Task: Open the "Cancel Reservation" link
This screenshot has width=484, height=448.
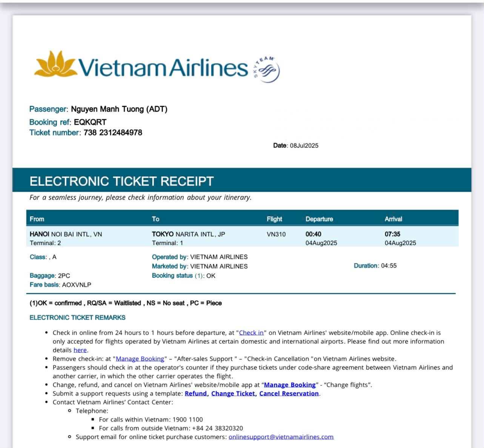Action: click(289, 394)
